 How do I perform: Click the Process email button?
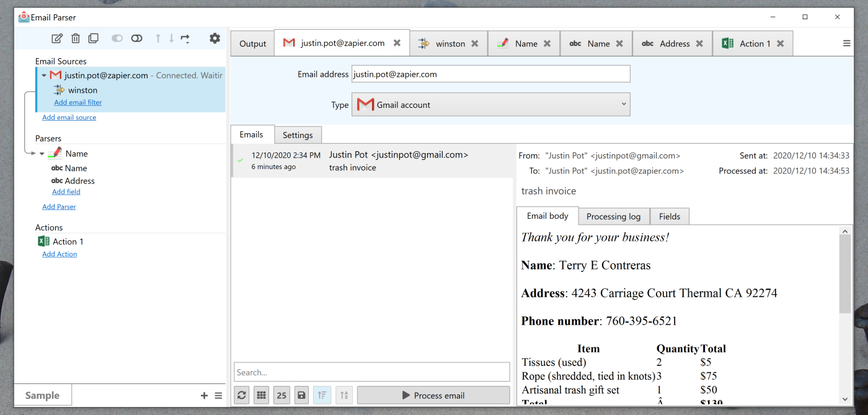pyautogui.click(x=433, y=395)
